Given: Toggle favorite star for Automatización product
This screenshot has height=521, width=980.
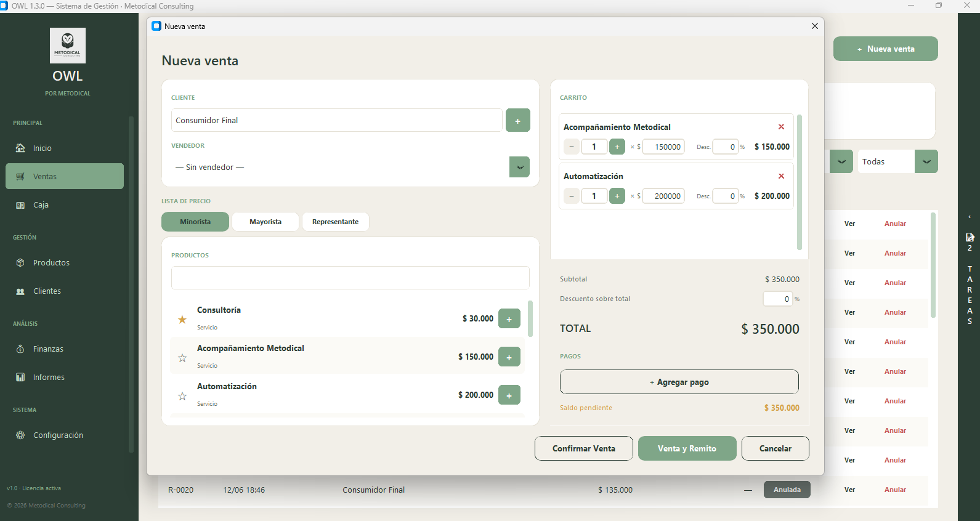Looking at the screenshot, I should tap(182, 396).
